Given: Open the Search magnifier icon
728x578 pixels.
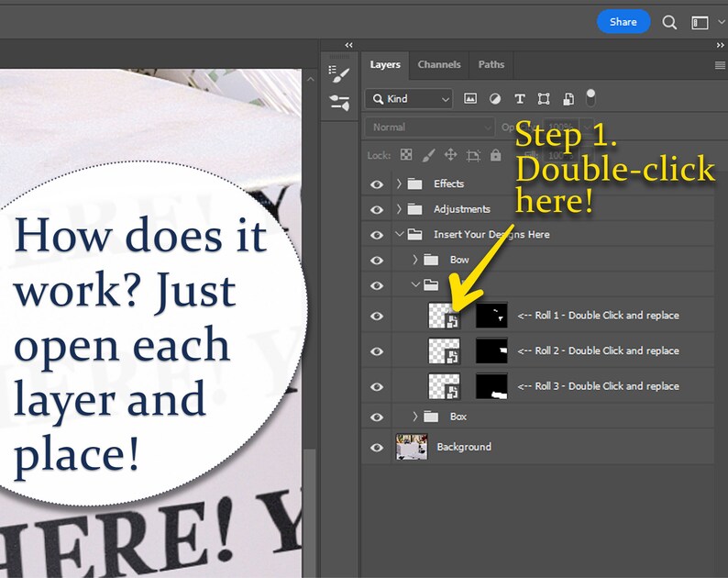Looking at the screenshot, I should pyautogui.click(x=669, y=22).
